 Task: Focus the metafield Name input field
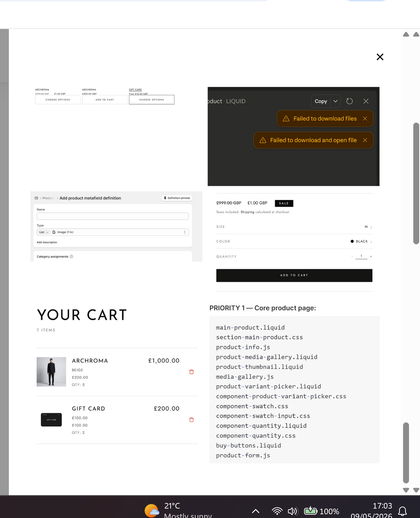tap(113, 216)
